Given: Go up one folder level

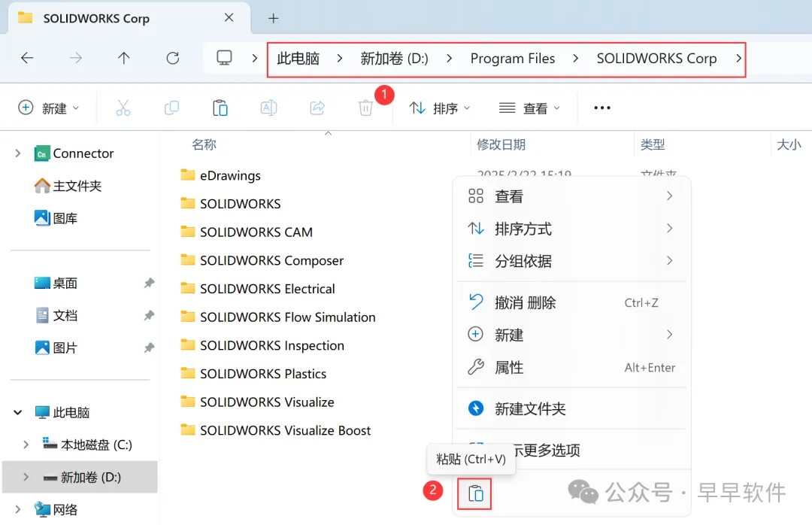Looking at the screenshot, I should click(124, 57).
